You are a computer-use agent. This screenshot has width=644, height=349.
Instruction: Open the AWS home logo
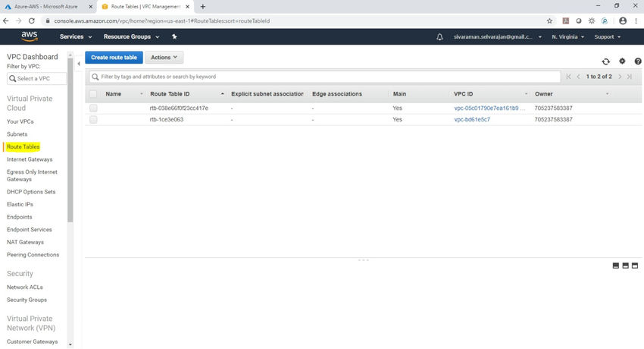click(x=29, y=36)
